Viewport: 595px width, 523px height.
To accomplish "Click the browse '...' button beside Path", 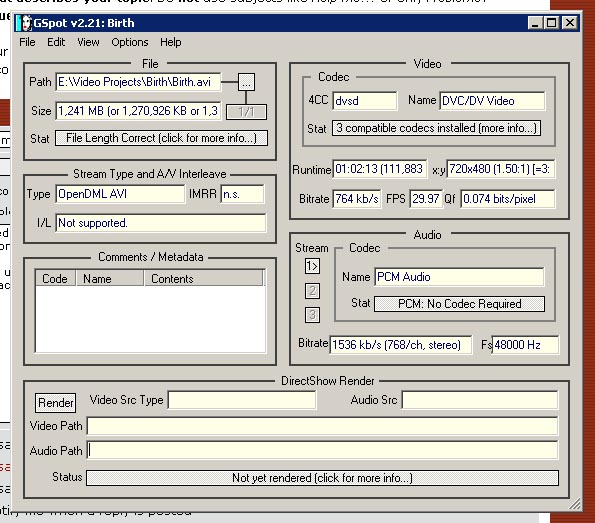I will click(x=246, y=82).
